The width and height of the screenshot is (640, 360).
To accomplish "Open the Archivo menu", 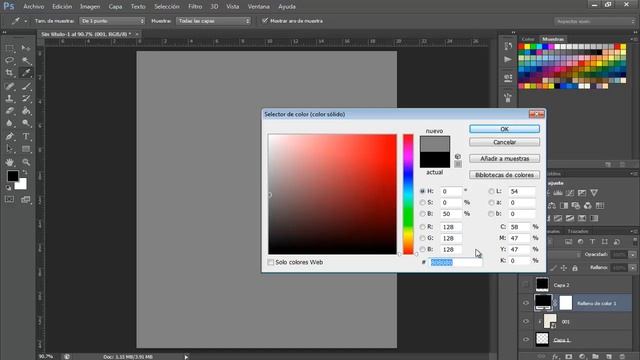I will (33, 7).
